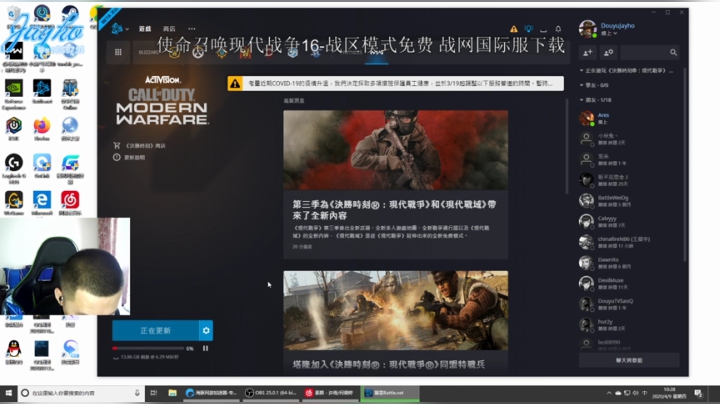
Task: Open the GeForce Experience desktop icon
Action: 14,94
